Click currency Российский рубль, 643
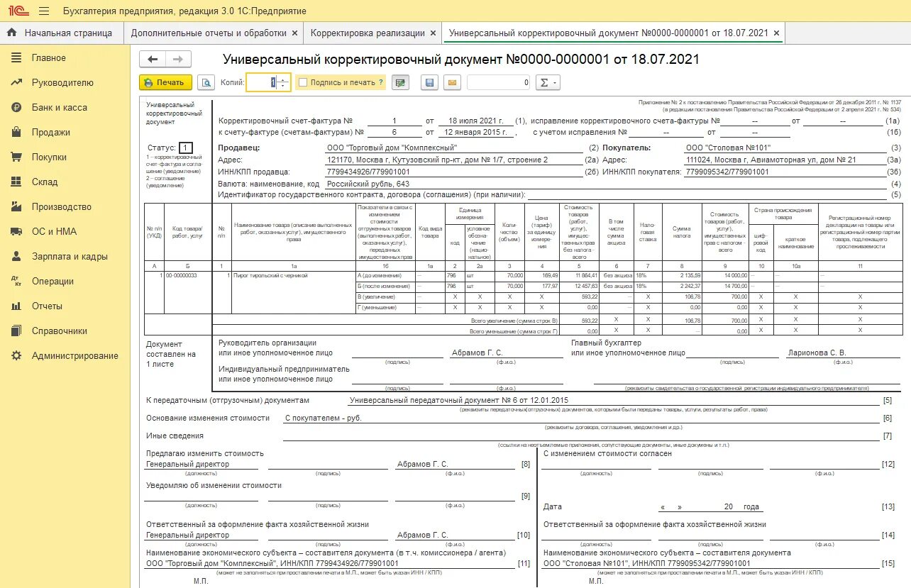The height and width of the screenshot is (588, 911). tap(368, 184)
